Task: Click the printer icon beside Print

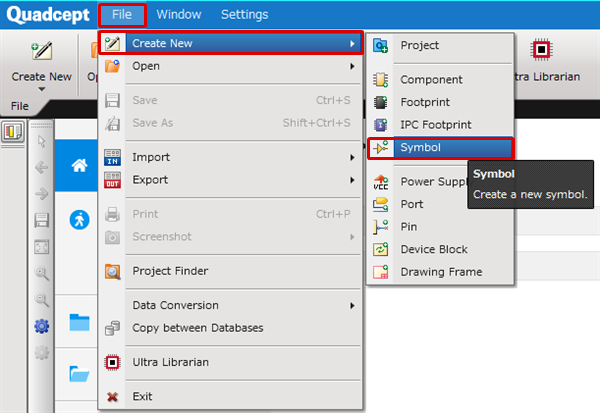Action: (112, 214)
